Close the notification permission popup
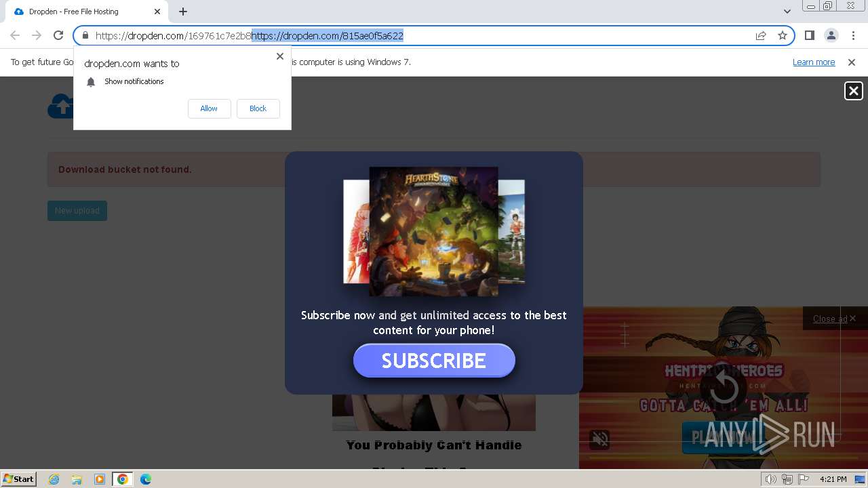 point(280,56)
